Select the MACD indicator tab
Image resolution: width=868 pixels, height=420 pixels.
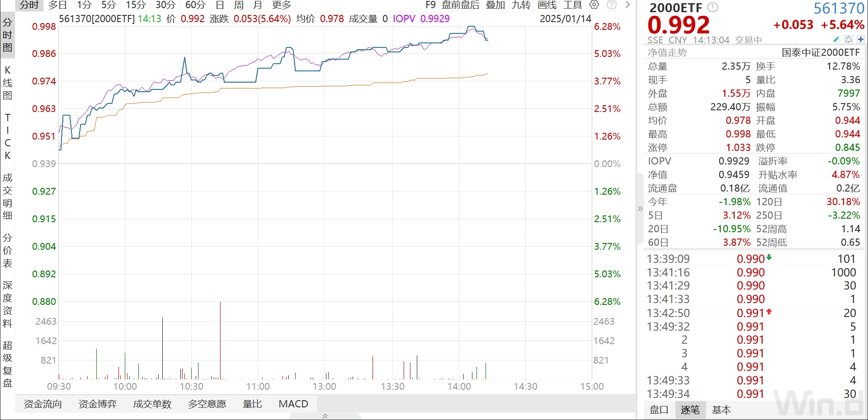point(293,404)
